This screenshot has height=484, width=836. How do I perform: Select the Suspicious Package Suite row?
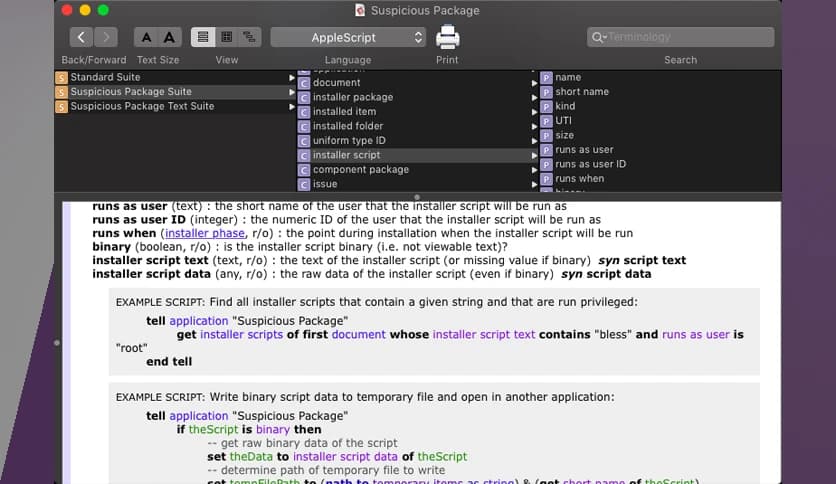(175, 92)
